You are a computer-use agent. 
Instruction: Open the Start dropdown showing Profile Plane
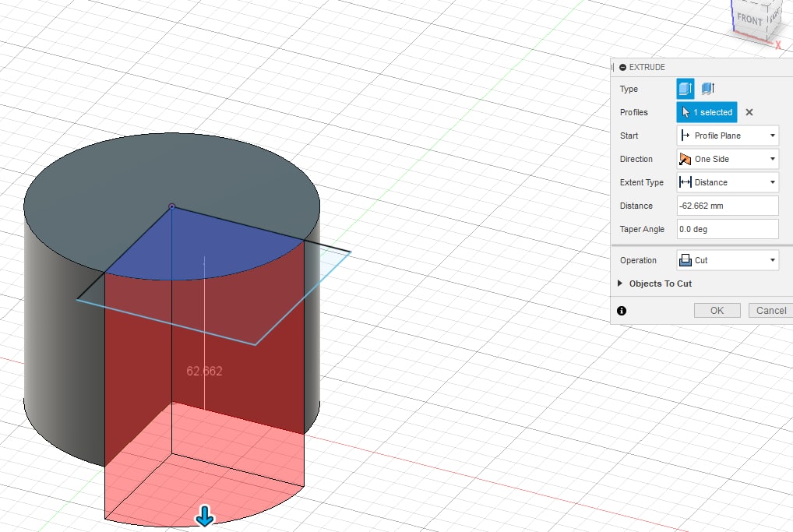728,136
